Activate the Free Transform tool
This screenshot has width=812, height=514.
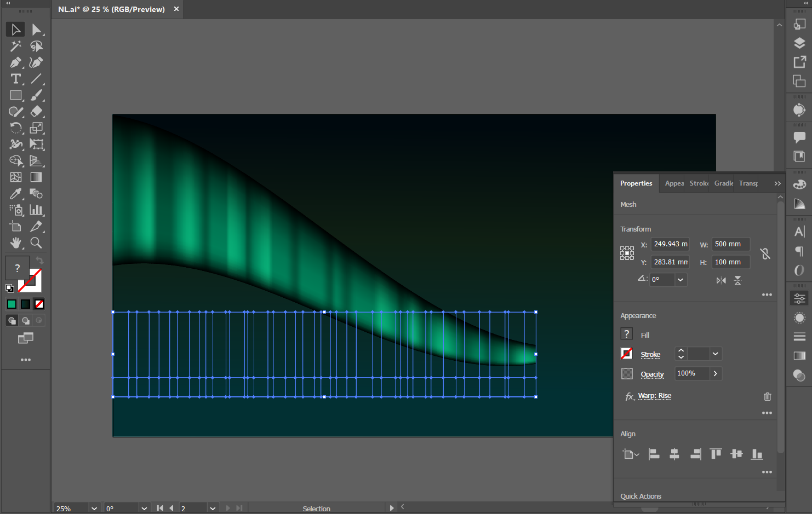[36, 145]
